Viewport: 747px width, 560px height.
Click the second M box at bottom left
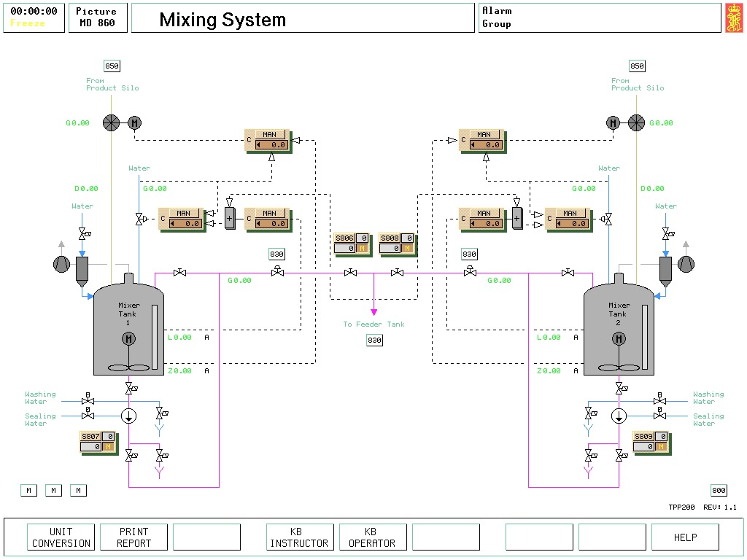click(x=53, y=490)
